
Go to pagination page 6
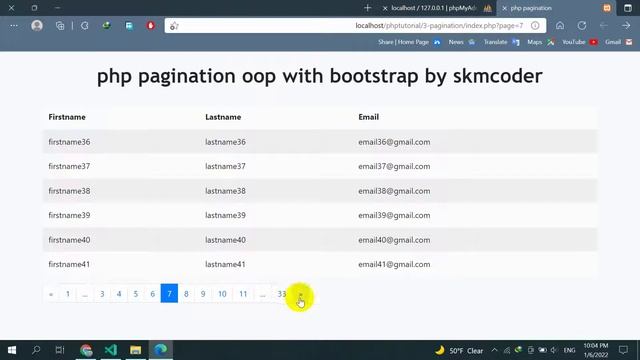[152, 293]
